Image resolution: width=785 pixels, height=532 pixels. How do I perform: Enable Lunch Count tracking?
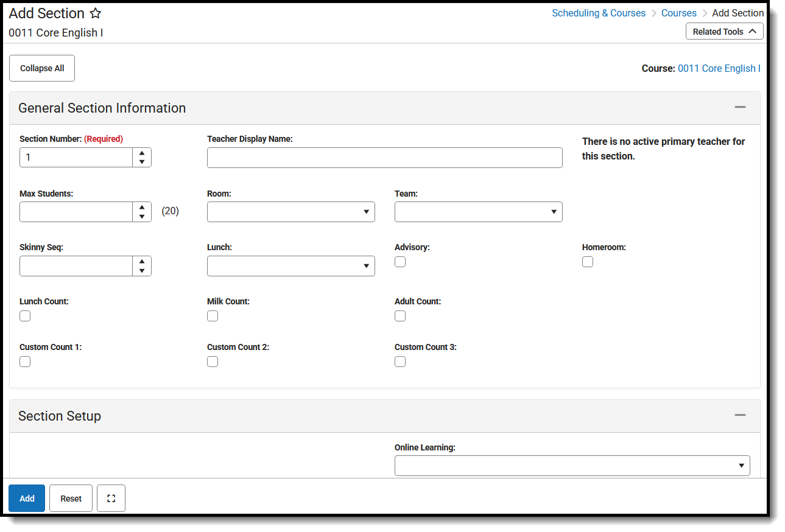(x=24, y=315)
